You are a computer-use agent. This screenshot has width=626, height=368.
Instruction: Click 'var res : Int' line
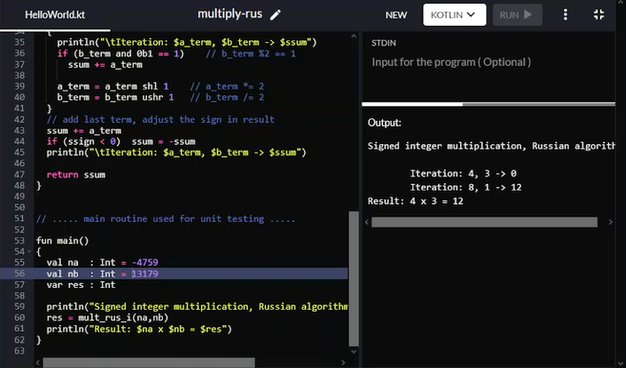[x=81, y=285]
